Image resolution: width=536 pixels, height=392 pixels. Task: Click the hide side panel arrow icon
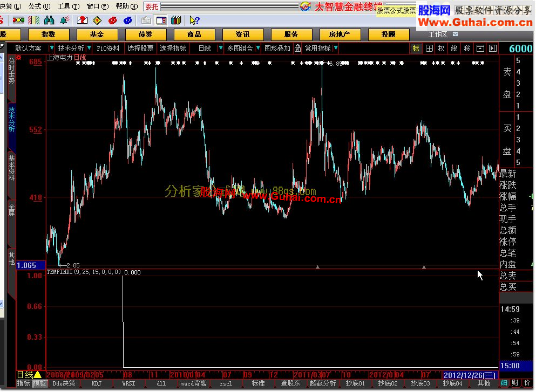click(493, 49)
